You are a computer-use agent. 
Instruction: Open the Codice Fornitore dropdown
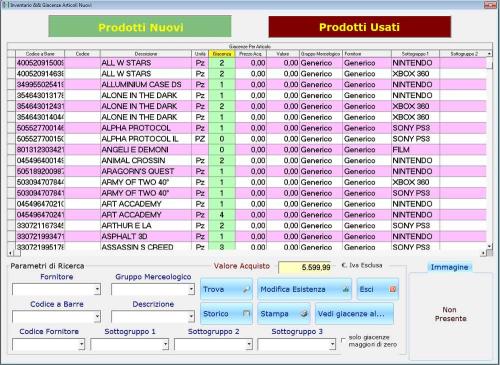coord(82,344)
